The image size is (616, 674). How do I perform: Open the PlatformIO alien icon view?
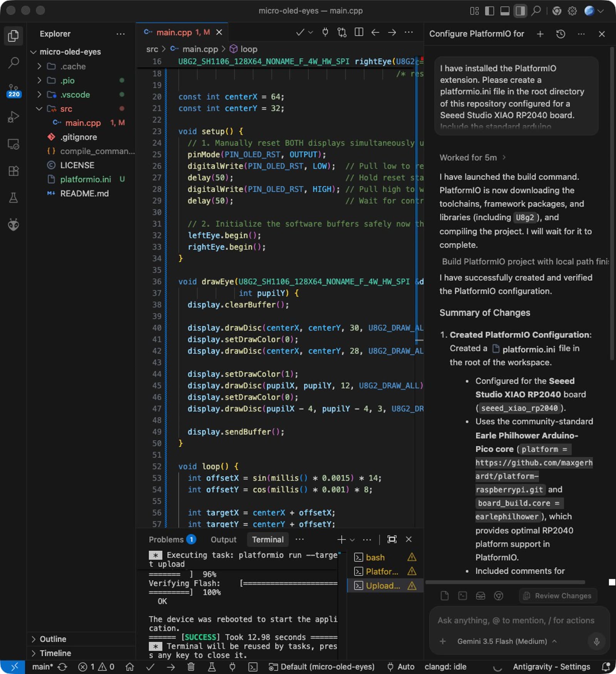[13, 224]
